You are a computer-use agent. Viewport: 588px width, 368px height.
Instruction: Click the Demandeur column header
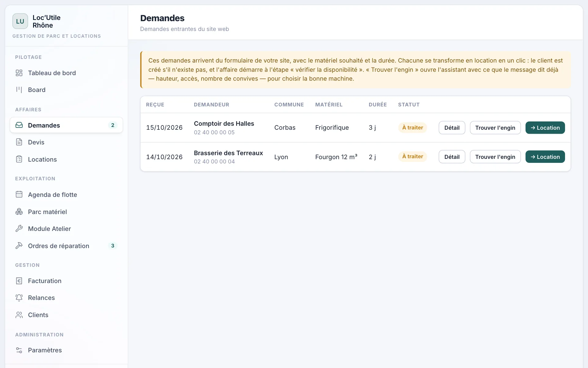click(x=212, y=105)
